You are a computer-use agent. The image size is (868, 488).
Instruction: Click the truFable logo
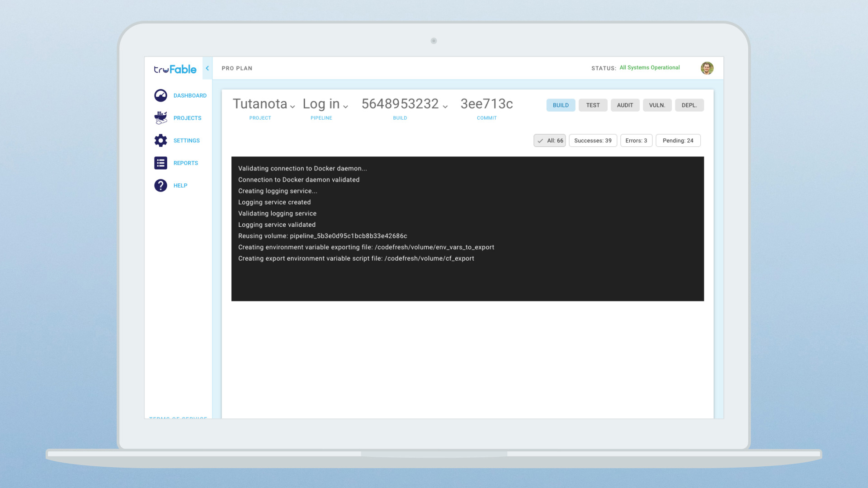click(x=175, y=69)
